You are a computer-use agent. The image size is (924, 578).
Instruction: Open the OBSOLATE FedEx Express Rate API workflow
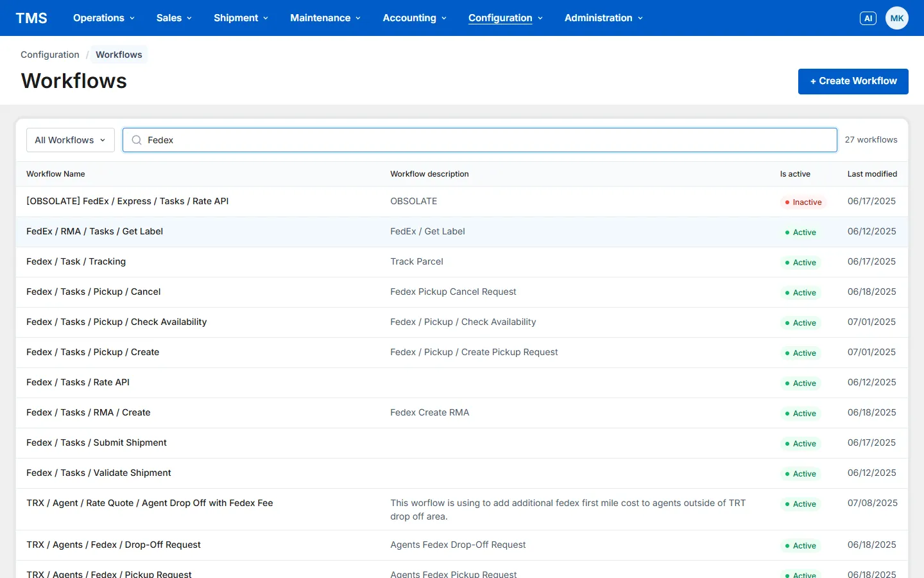pos(127,201)
